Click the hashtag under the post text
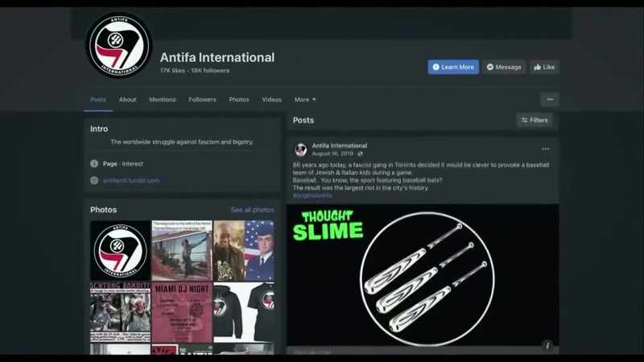This screenshot has width=644, height=362. pos(312,195)
